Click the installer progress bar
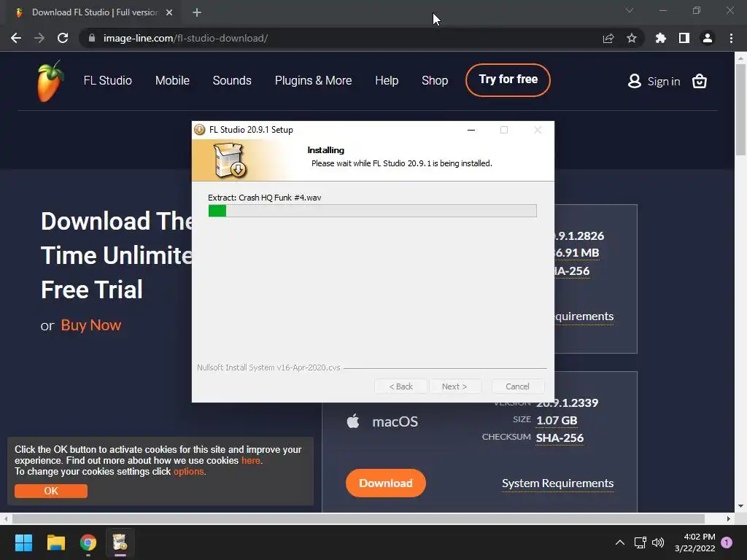This screenshot has height=560, width=747. [373, 211]
